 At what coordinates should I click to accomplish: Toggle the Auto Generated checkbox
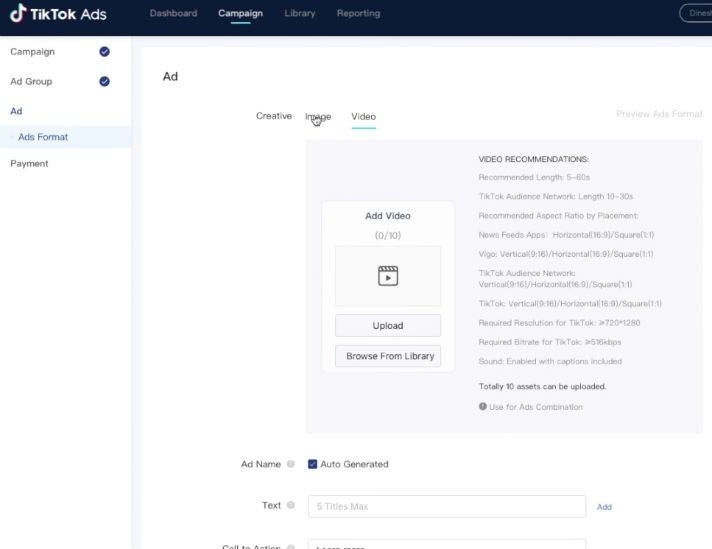click(313, 464)
